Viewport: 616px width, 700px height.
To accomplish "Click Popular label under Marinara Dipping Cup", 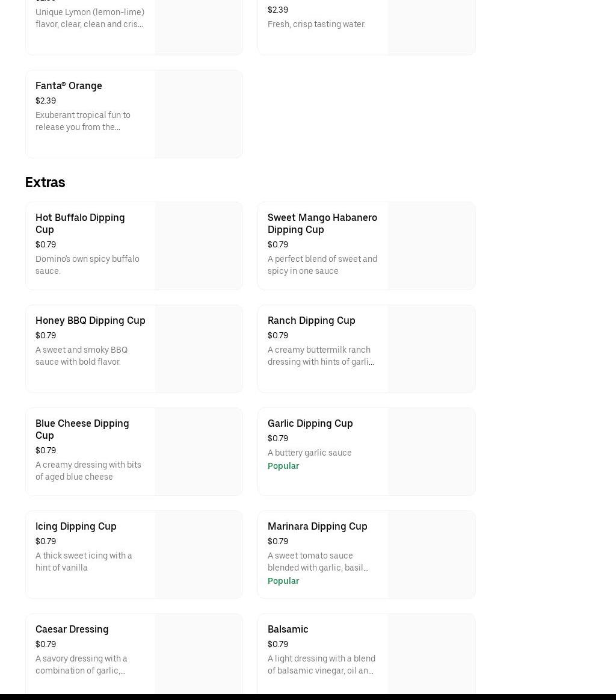I will coord(283,581).
